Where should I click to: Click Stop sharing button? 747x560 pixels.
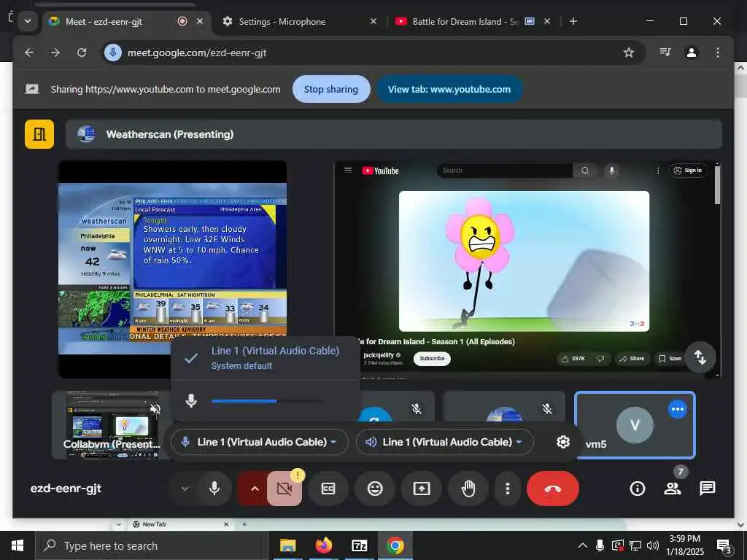tap(331, 89)
